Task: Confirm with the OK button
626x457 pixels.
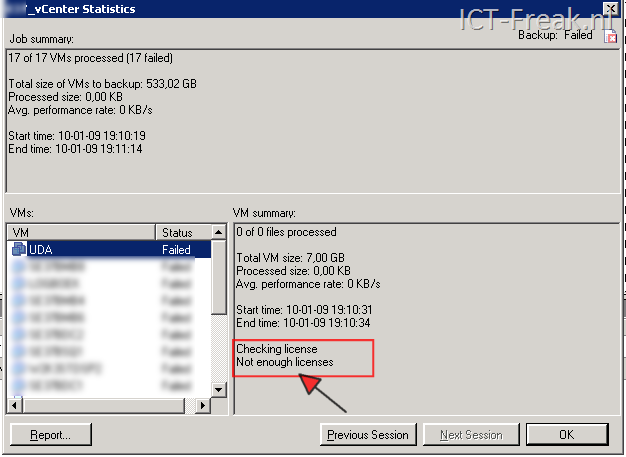Action: click(566, 435)
